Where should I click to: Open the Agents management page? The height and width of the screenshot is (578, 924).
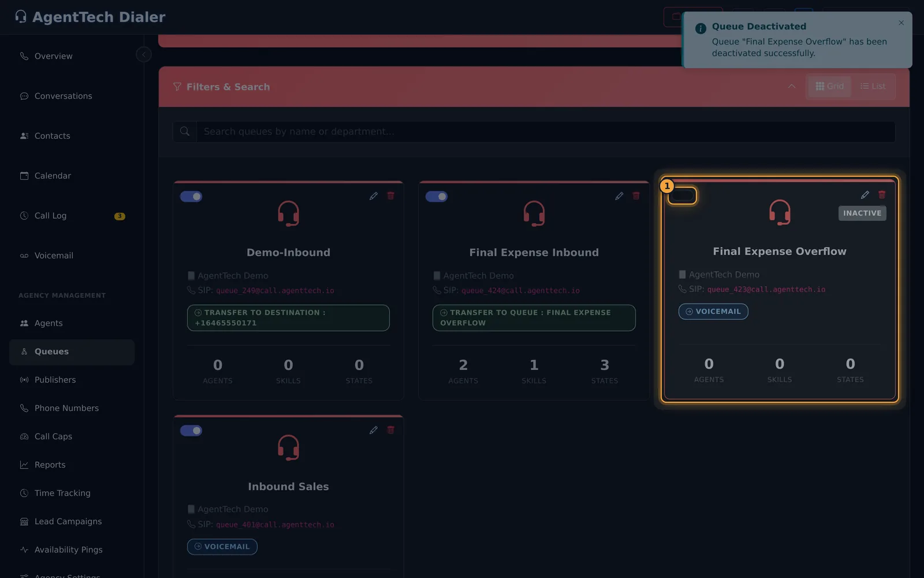72,323
